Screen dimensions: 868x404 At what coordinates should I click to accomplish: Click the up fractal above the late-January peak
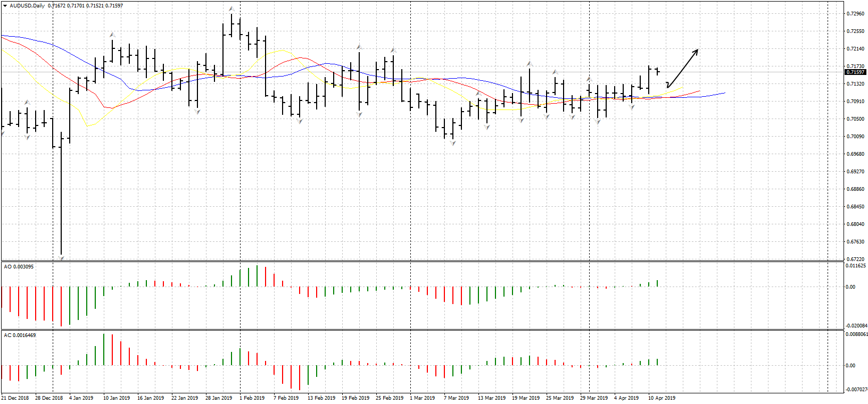tap(232, 9)
